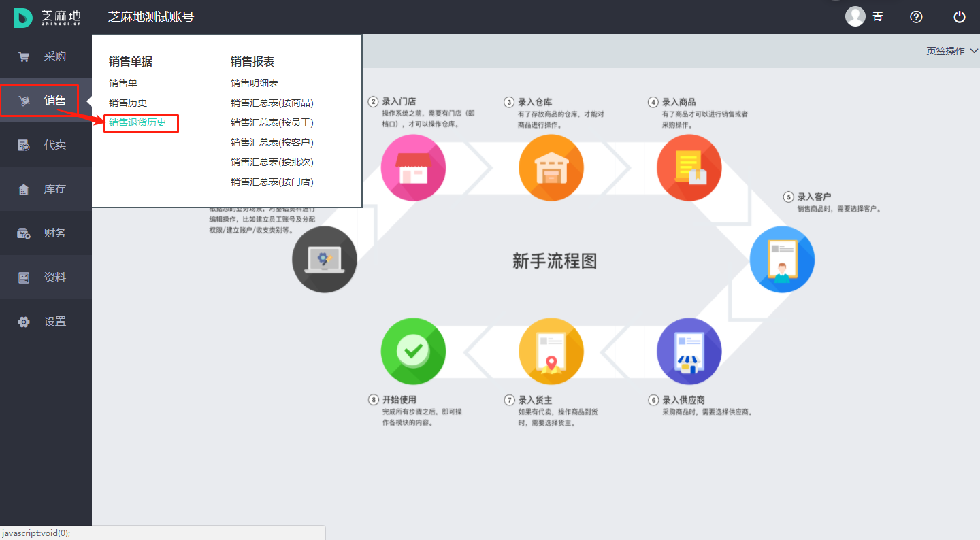The width and height of the screenshot is (980, 540).
Task: Open the 库存 menu
Action: 55,189
